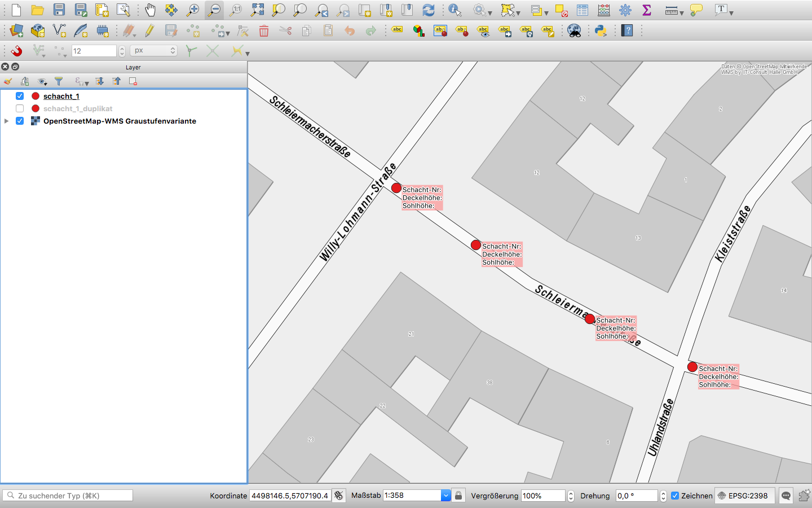Click the red Schacht point near Uhlandstraße
Screen dimensions: 812x508
(x=692, y=367)
